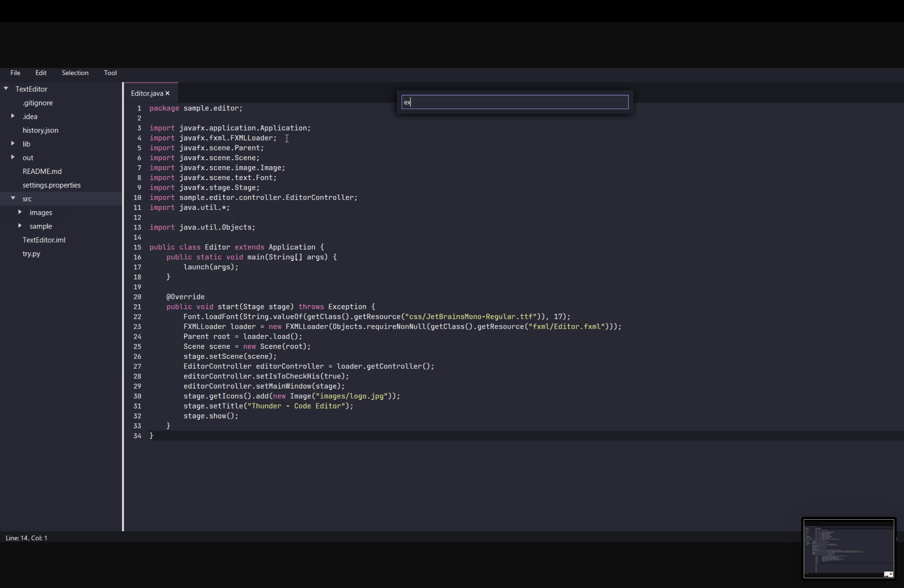Open README.md in the file tree
The width and height of the screenshot is (904, 588).
pos(42,171)
